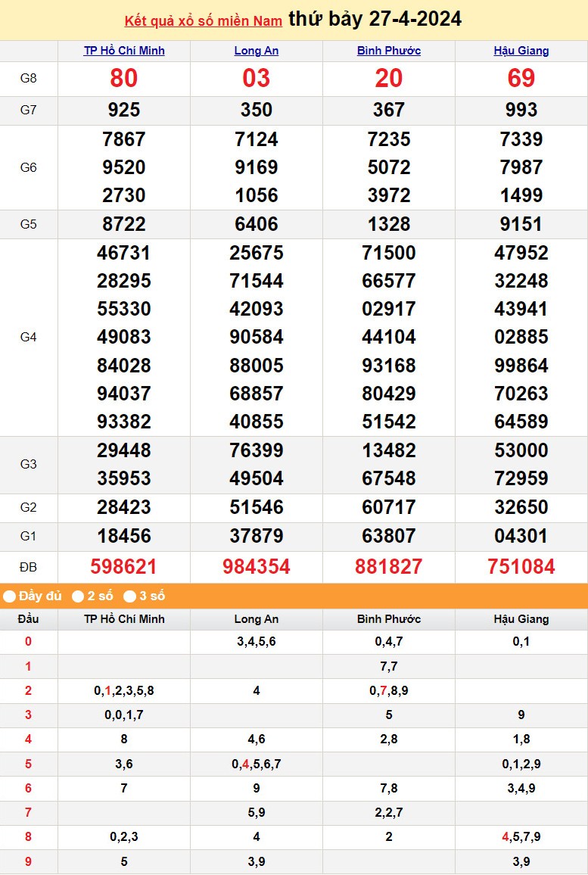Open the Hậu Giang results link

point(521,51)
